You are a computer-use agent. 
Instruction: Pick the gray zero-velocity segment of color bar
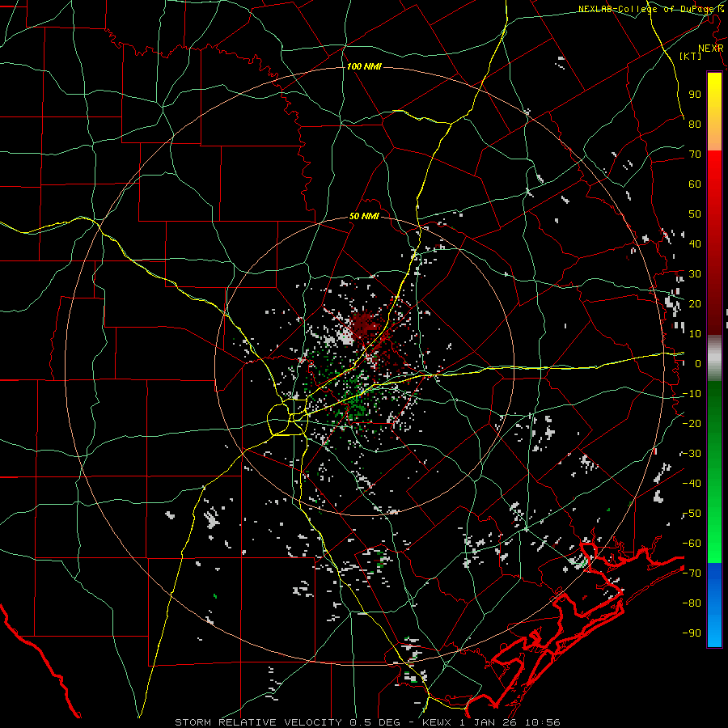[714, 358]
